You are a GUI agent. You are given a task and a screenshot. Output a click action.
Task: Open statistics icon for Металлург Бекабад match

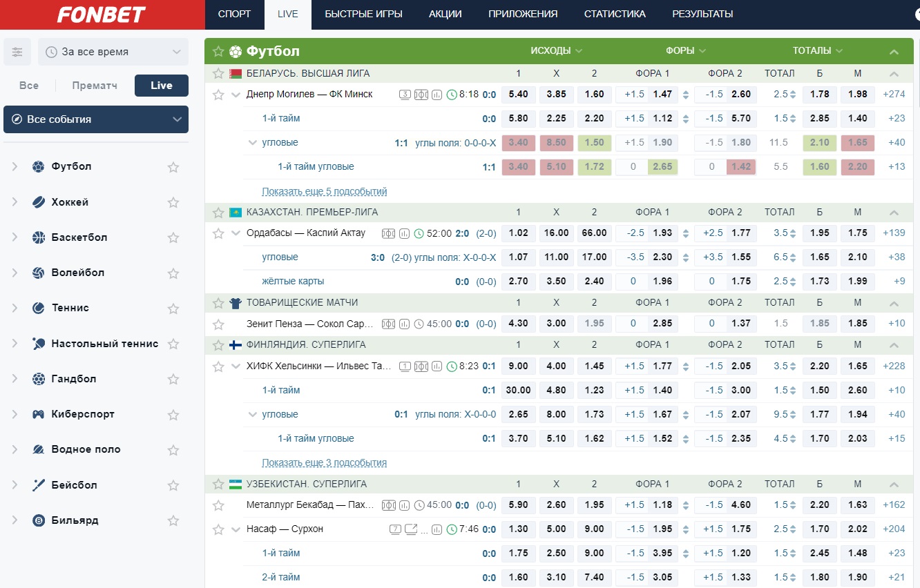[x=405, y=505]
